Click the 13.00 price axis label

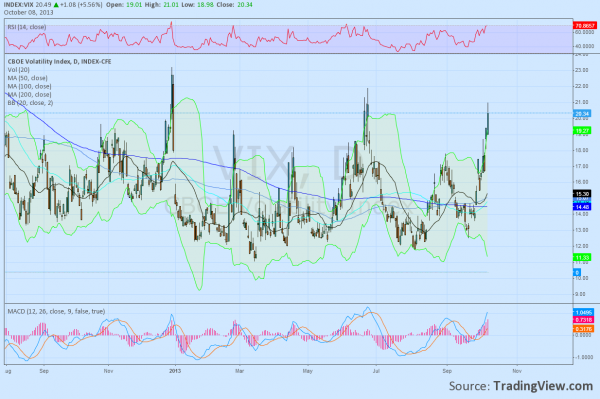coord(582,230)
